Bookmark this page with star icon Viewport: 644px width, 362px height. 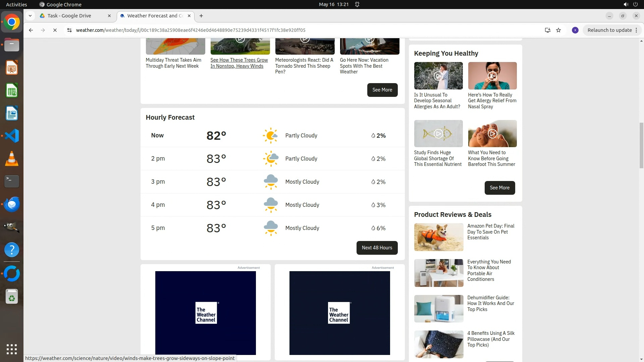pos(558,30)
